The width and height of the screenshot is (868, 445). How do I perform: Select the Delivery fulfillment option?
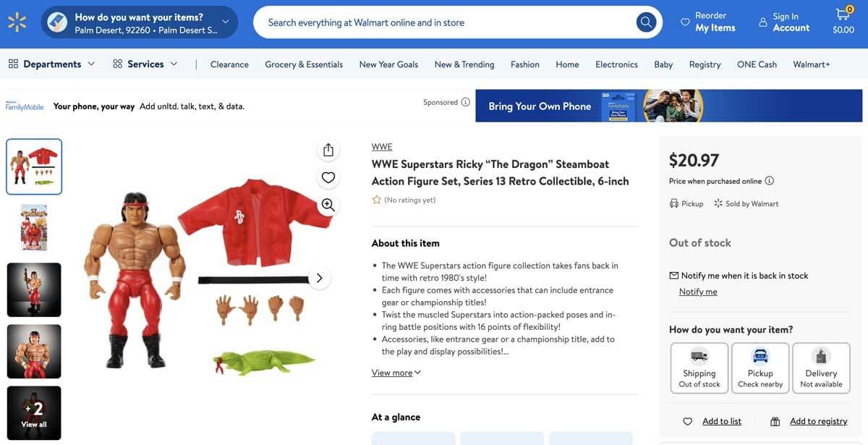click(x=821, y=368)
